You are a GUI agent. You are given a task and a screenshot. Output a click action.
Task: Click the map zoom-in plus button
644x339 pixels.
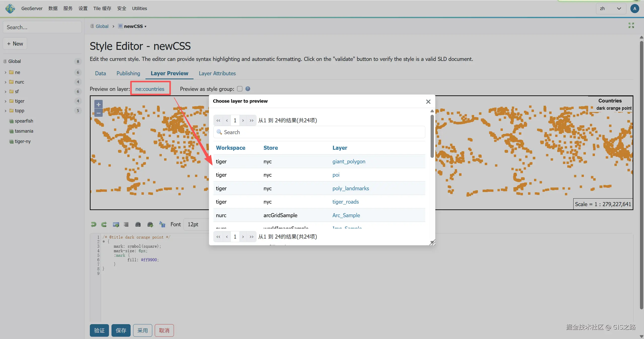coord(98,104)
